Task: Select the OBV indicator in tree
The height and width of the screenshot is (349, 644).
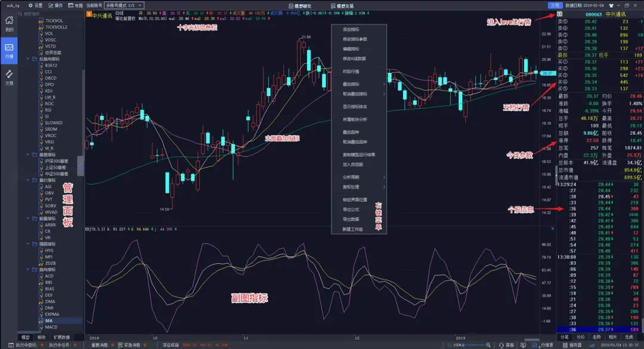Action: [x=49, y=193]
